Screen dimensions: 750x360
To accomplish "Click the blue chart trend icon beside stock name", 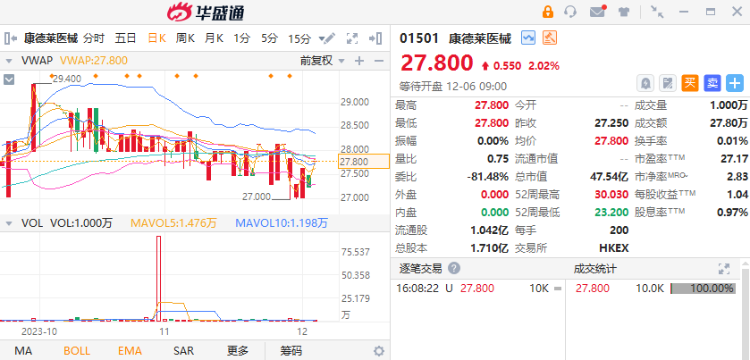I will (x=529, y=38).
